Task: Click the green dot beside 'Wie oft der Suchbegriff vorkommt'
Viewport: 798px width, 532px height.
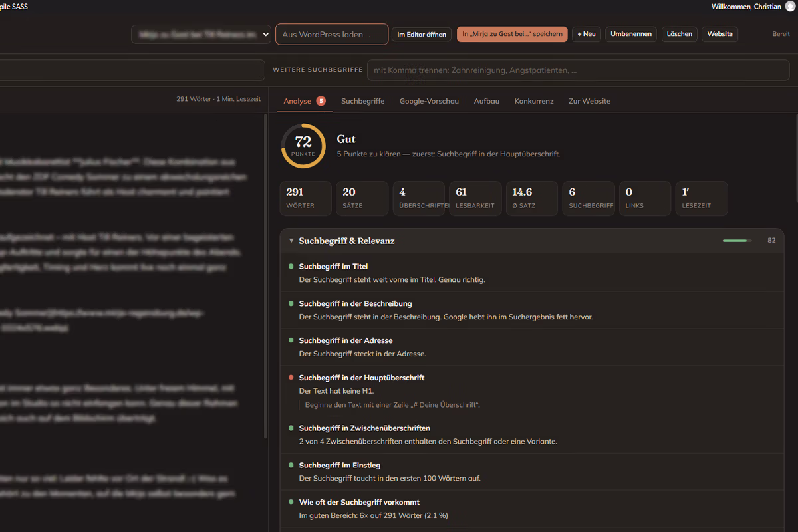Action: click(x=291, y=502)
